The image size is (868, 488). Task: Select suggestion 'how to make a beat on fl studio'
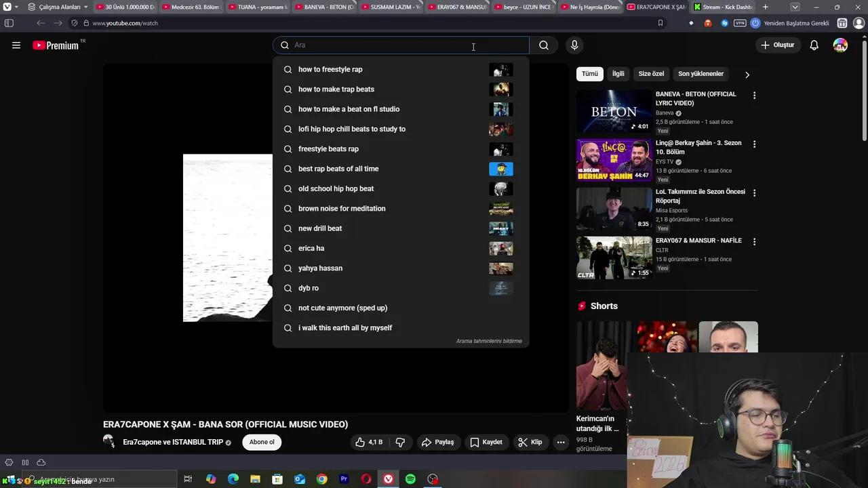[x=401, y=109]
